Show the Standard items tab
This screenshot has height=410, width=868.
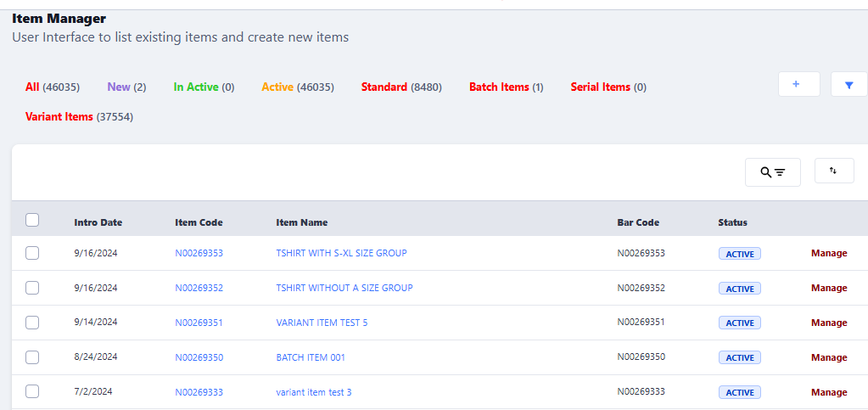click(x=384, y=87)
